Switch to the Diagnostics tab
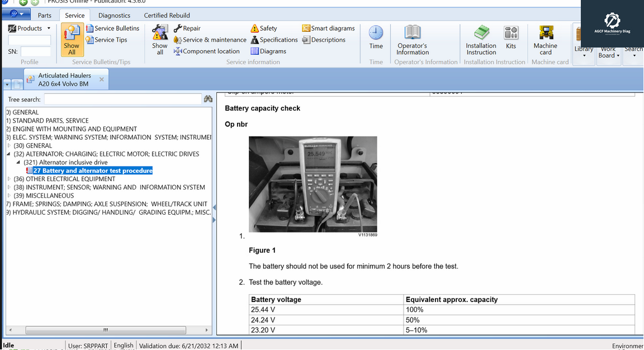Image resolution: width=644 pixels, height=350 pixels. point(114,16)
